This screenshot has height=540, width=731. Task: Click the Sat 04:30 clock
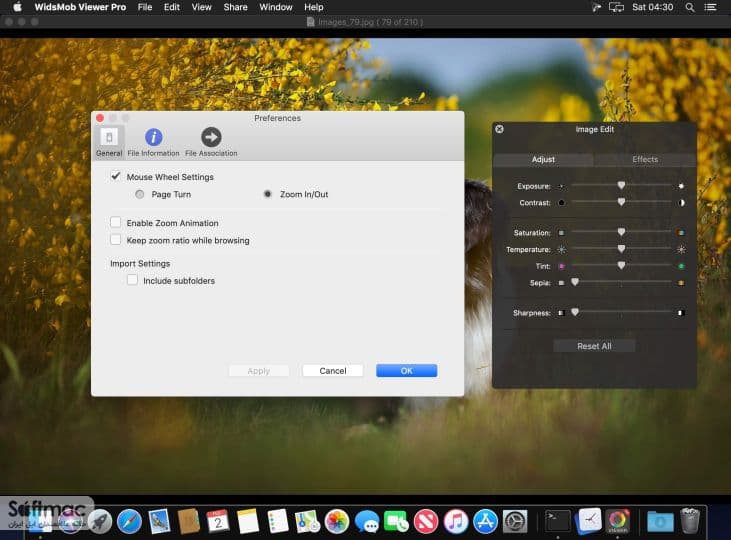coord(652,7)
